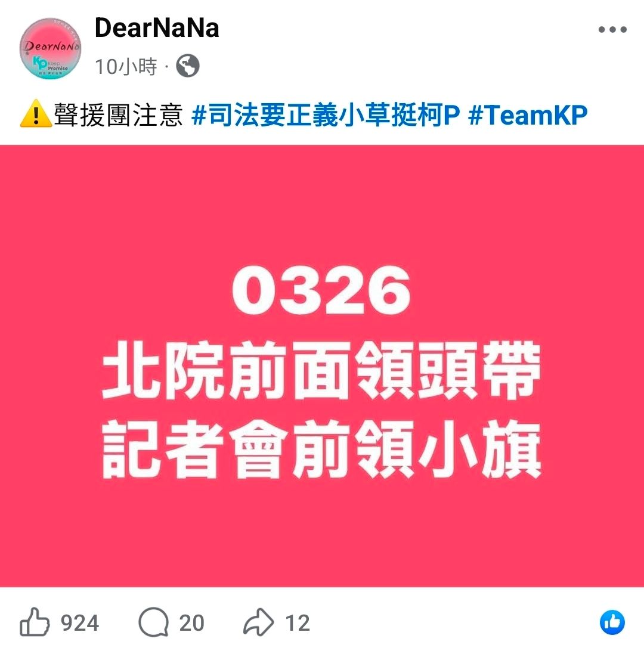Click the blue like reaction badge
This screenshot has width=644, height=654.
click(612, 622)
